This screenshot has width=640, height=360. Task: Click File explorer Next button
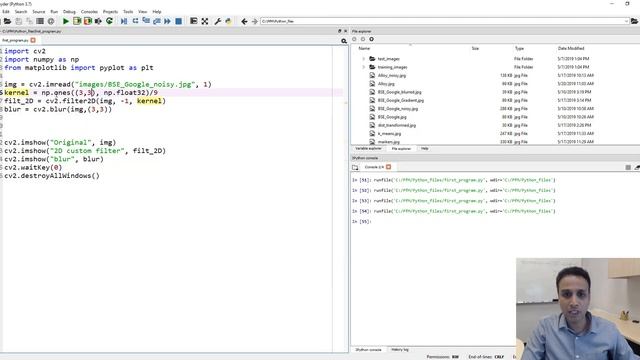point(363,39)
